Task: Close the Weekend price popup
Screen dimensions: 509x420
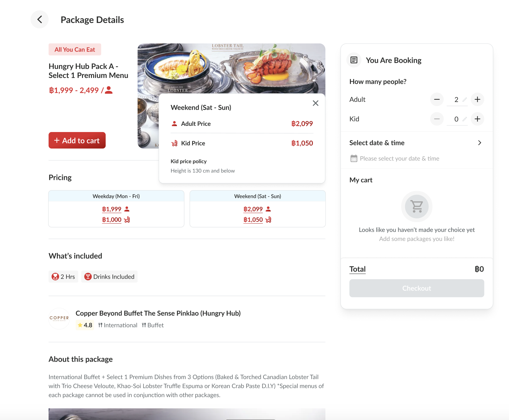Action: (315, 103)
